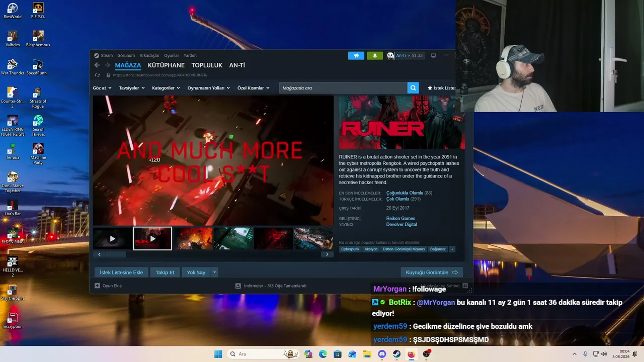Image resolution: width=644 pixels, height=362 pixels.
Task: Open the Yok Say dropdown arrow
Action: (214, 273)
